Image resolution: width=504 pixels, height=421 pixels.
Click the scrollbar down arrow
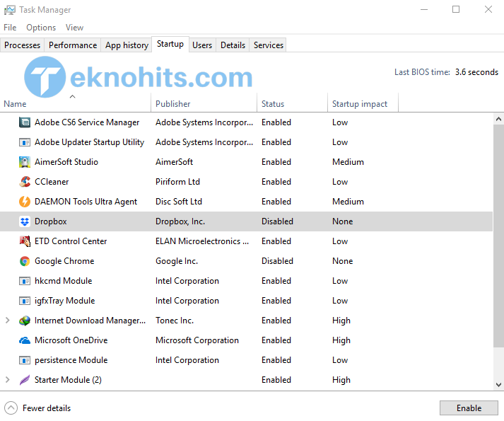(498, 385)
